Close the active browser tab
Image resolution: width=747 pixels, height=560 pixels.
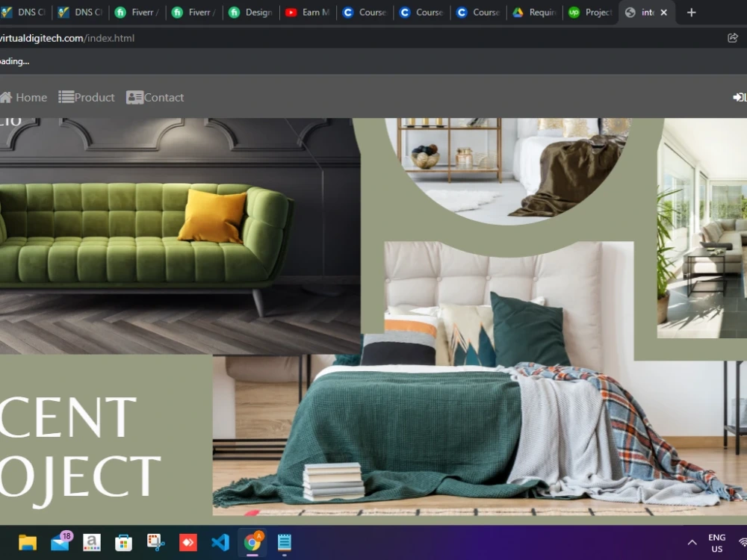point(663,13)
